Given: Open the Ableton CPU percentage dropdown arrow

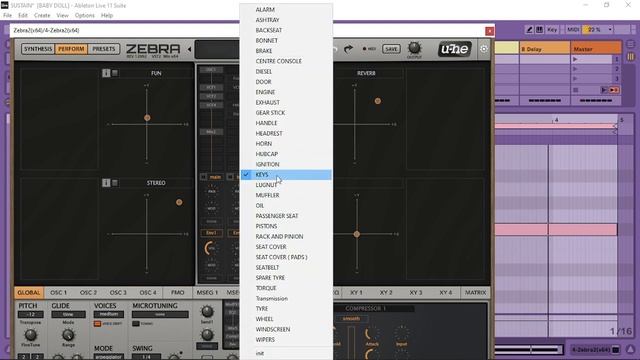Looking at the screenshot, I should pos(610,29).
